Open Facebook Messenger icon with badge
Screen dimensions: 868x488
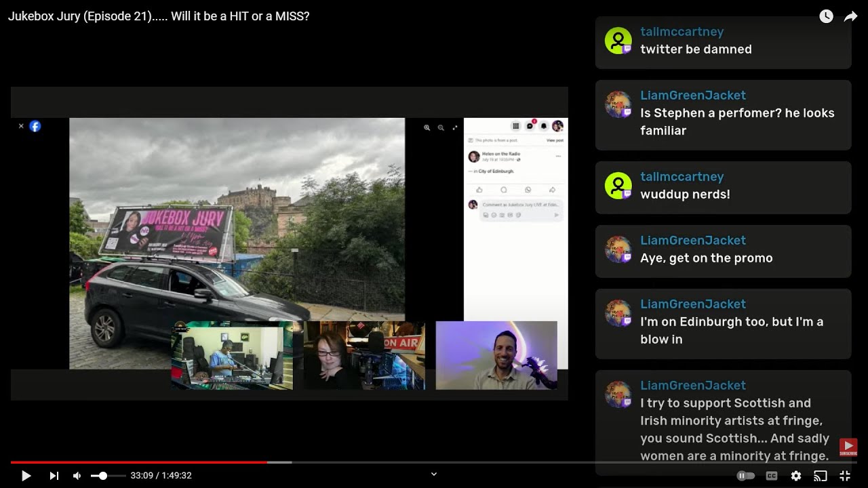coord(530,126)
